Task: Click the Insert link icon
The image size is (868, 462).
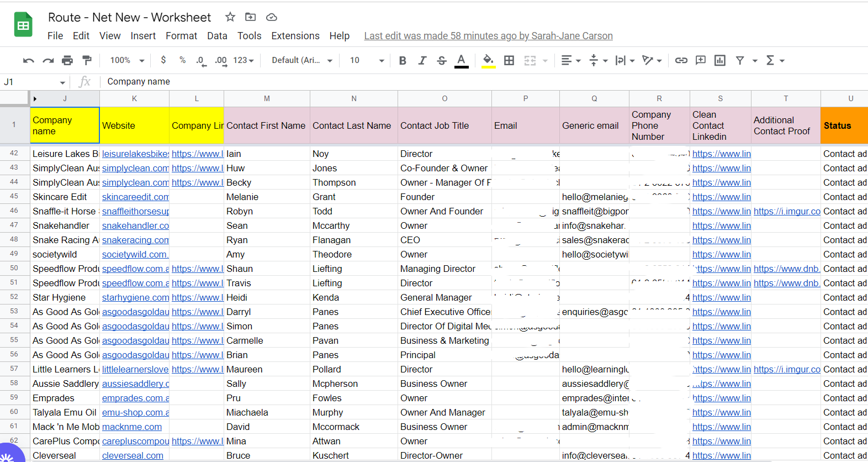Action: 681,60
